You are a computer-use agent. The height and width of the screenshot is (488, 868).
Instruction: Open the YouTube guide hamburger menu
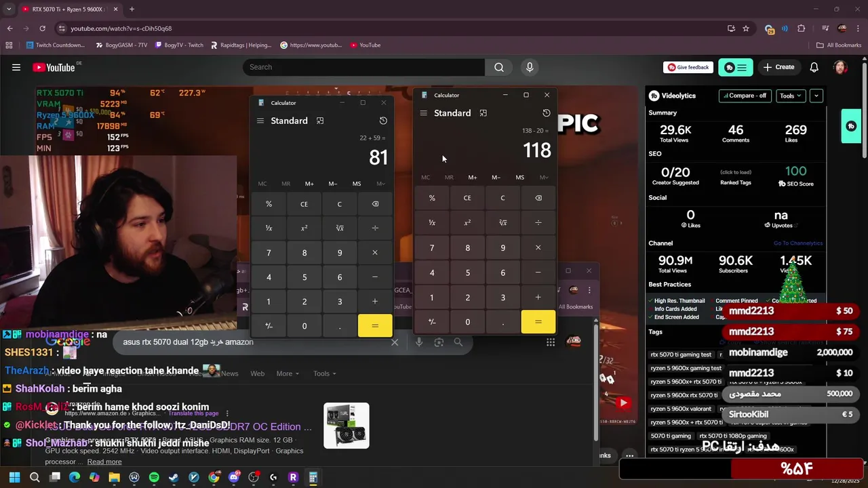click(16, 67)
